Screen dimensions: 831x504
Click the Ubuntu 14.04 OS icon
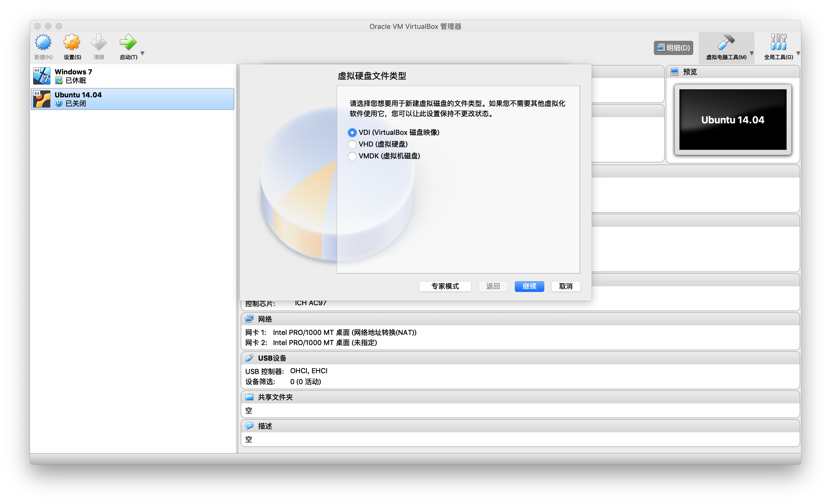[x=42, y=99]
